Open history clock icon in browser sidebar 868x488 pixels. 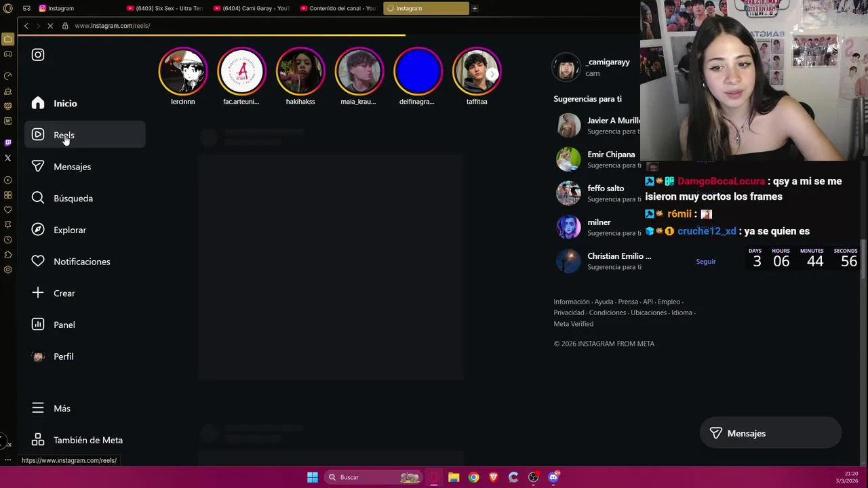(8, 239)
